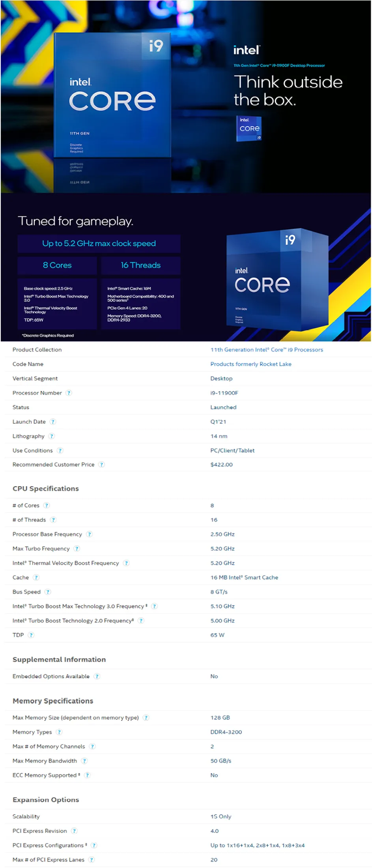
Task: Click the '8 Cores' tile
Action: [57, 265]
